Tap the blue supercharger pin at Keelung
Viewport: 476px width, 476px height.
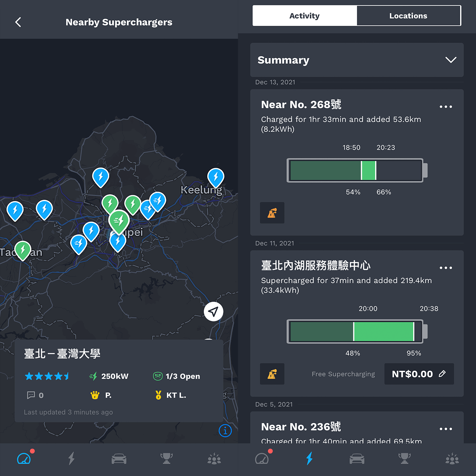click(216, 178)
